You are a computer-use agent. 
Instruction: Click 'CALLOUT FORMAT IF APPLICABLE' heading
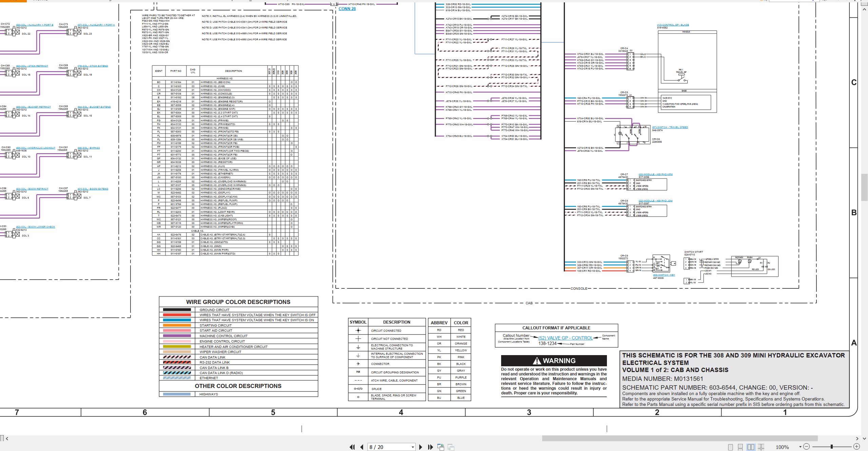pyautogui.click(x=556, y=328)
